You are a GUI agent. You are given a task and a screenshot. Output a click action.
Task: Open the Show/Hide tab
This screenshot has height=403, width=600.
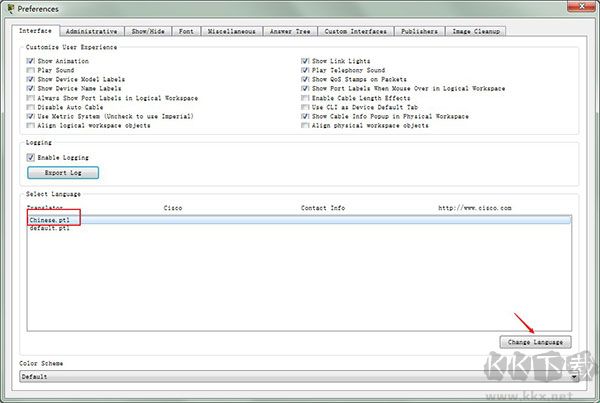pyautogui.click(x=150, y=31)
